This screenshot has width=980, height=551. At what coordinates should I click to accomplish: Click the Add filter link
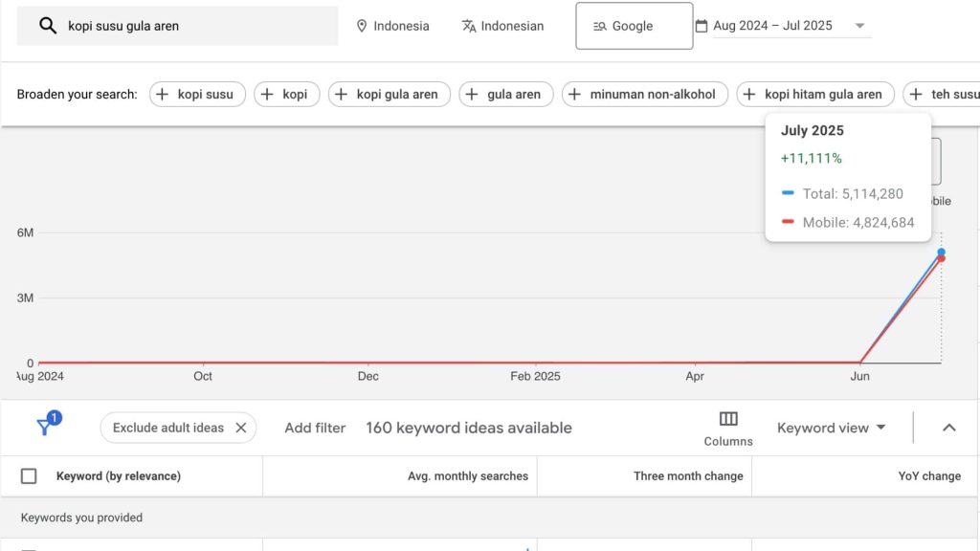click(315, 428)
